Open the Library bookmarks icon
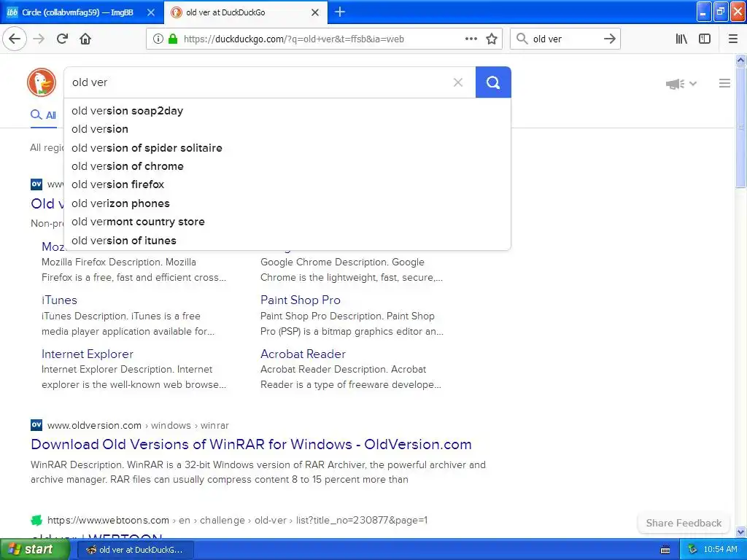The image size is (747, 560). [681, 39]
